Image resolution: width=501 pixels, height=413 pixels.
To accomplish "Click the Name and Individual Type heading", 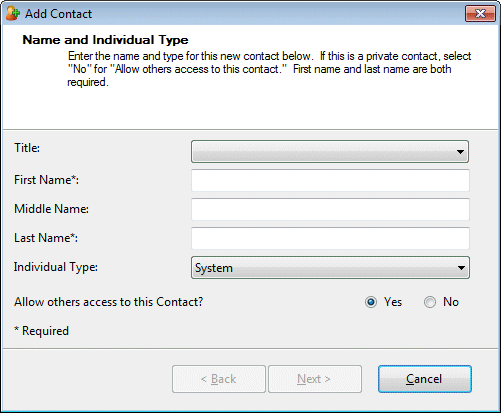I will [105, 40].
